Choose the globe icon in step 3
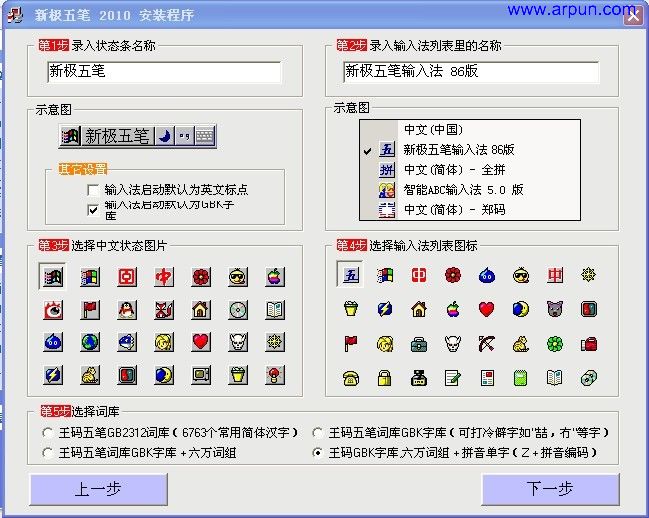Screen dimensions: 649x518 pyautogui.click(x=90, y=342)
